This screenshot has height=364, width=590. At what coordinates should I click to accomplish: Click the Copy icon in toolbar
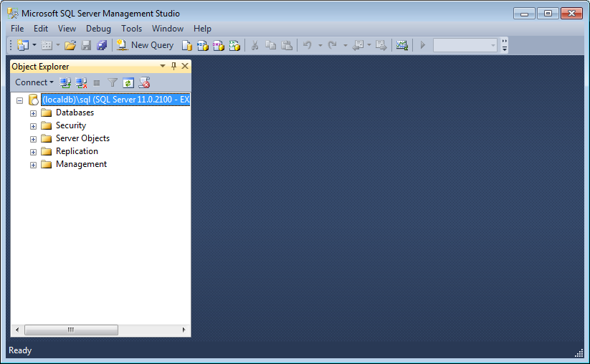270,46
